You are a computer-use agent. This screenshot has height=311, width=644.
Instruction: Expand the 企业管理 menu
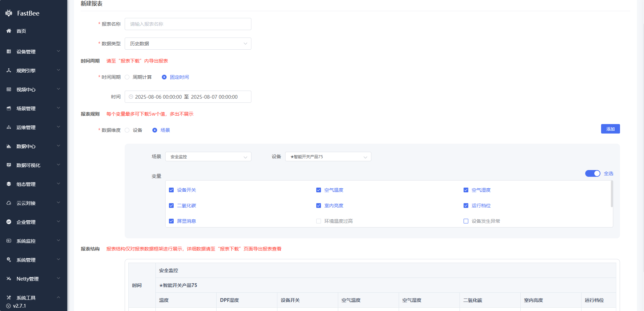(x=33, y=222)
